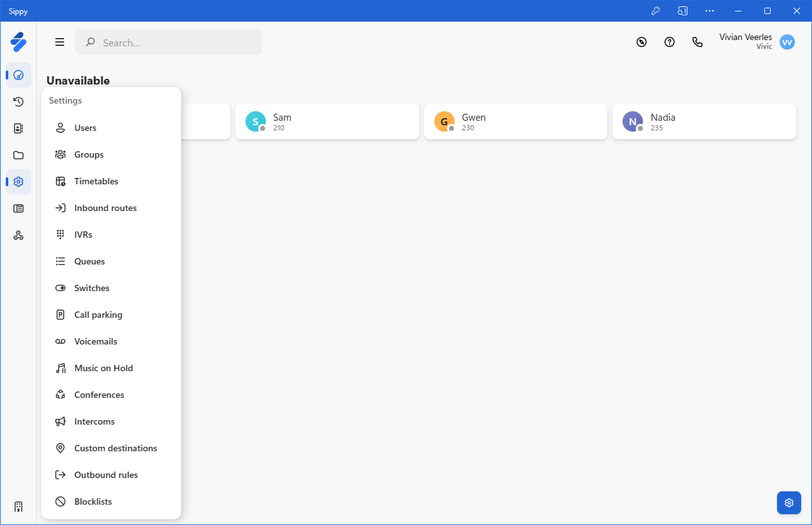
Task: Open call history in left sidebar
Action: point(18,102)
